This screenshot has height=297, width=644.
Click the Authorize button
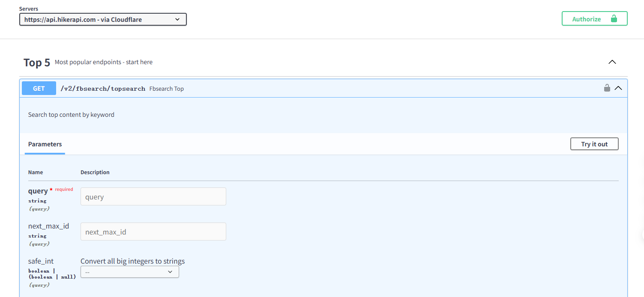tap(595, 19)
